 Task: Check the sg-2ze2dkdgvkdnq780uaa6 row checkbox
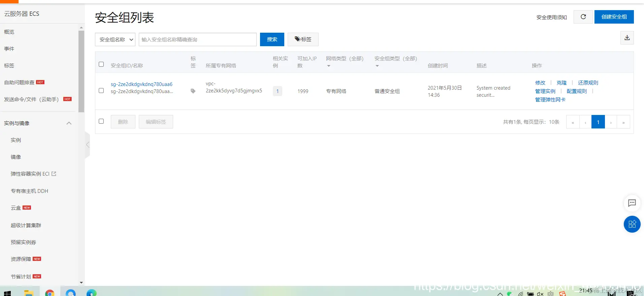(101, 90)
